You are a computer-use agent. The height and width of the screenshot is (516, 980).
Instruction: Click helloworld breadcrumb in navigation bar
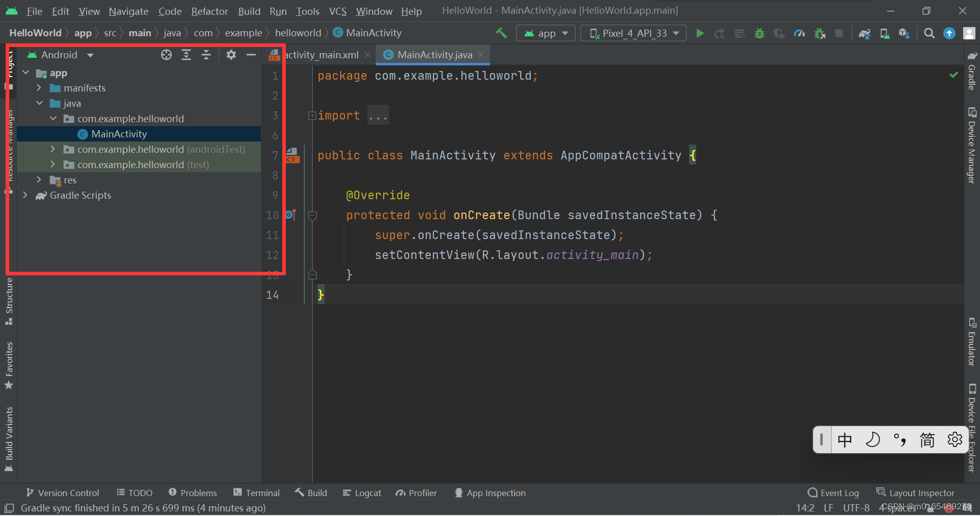click(298, 33)
